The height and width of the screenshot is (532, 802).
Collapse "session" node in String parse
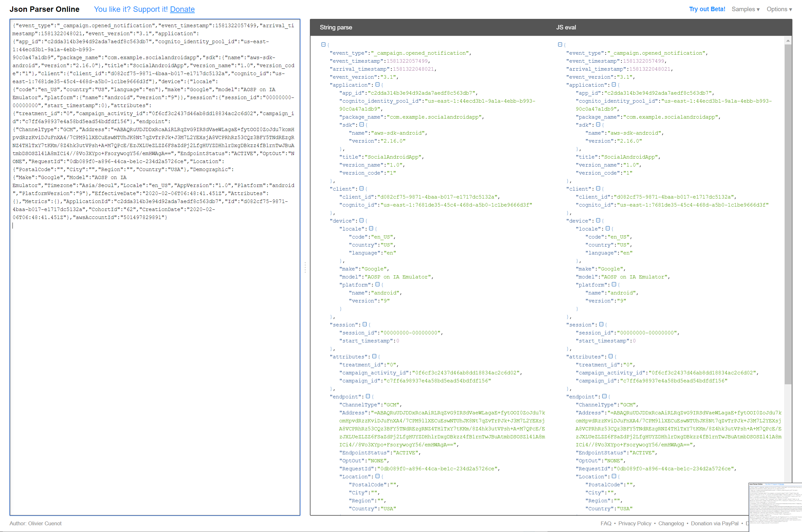point(364,325)
